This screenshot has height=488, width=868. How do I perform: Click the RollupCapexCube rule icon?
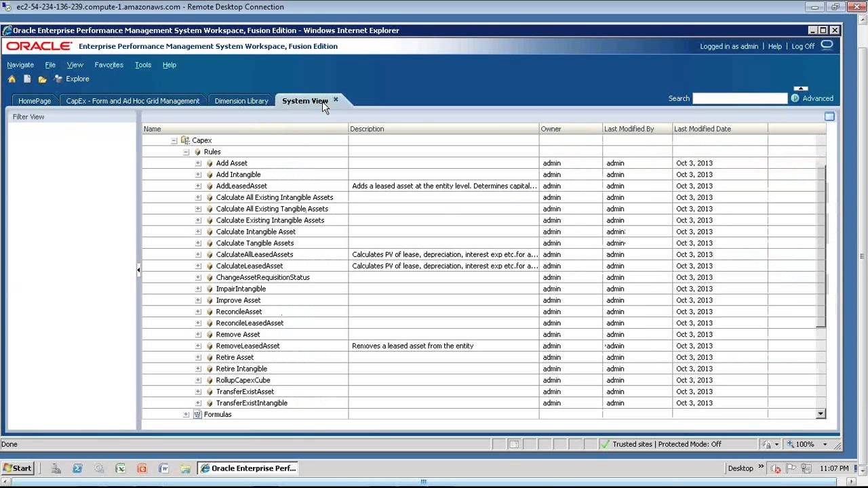(210, 380)
